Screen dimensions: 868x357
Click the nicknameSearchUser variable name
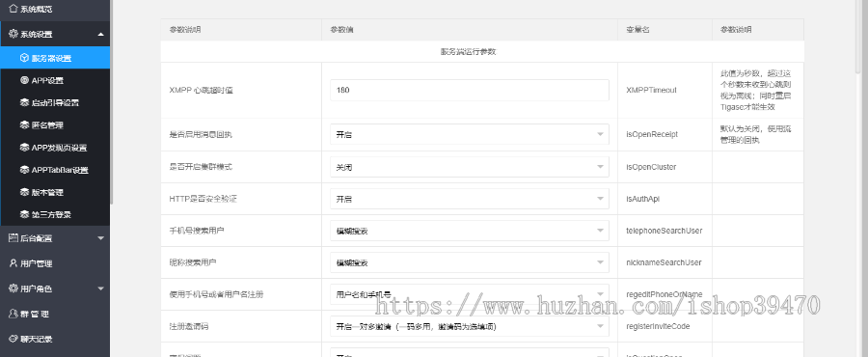(664, 262)
